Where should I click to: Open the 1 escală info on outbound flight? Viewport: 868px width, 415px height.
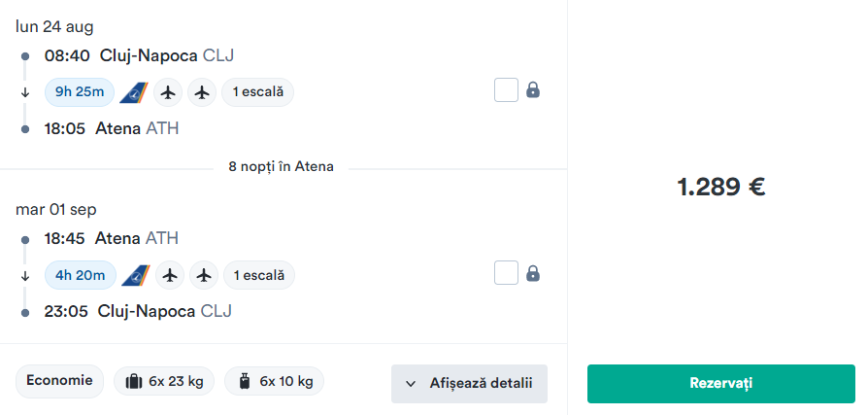(x=258, y=92)
